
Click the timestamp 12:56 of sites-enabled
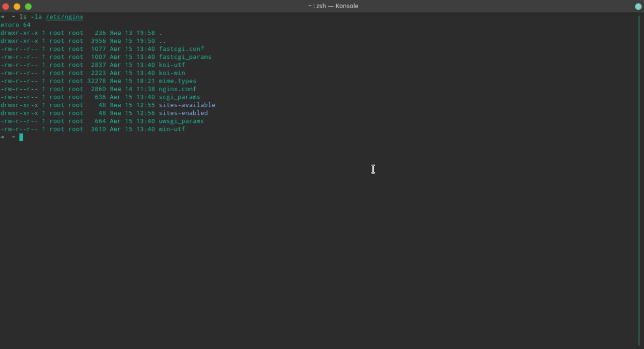145,113
